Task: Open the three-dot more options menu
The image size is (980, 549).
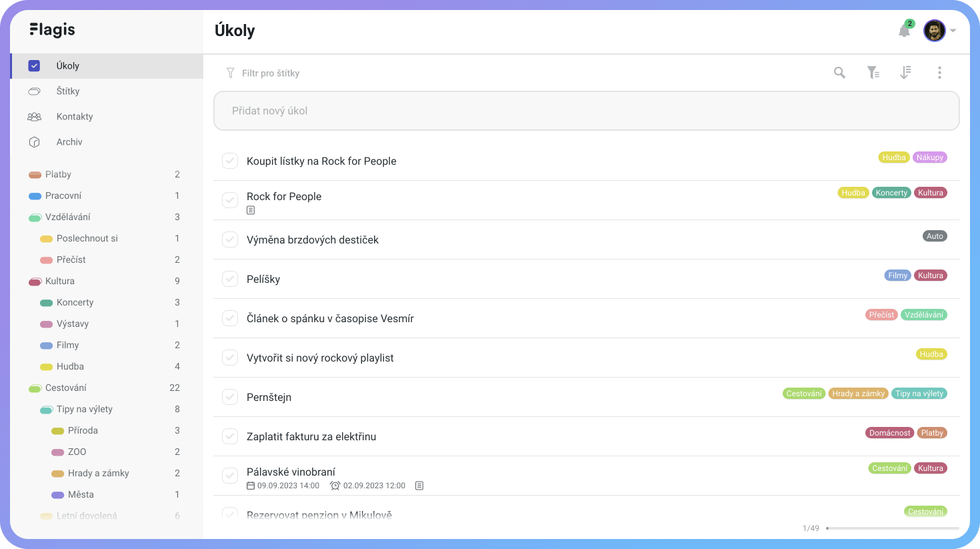Action: tap(939, 73)
